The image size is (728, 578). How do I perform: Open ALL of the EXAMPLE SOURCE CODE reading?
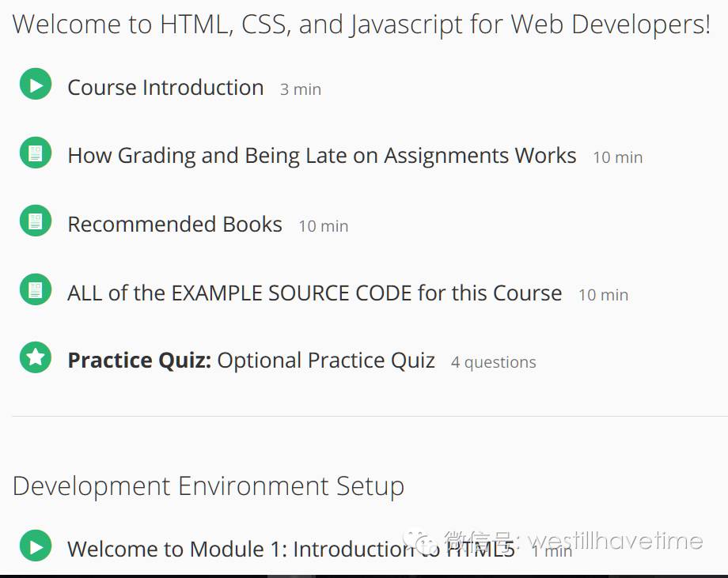click(315, 293)
